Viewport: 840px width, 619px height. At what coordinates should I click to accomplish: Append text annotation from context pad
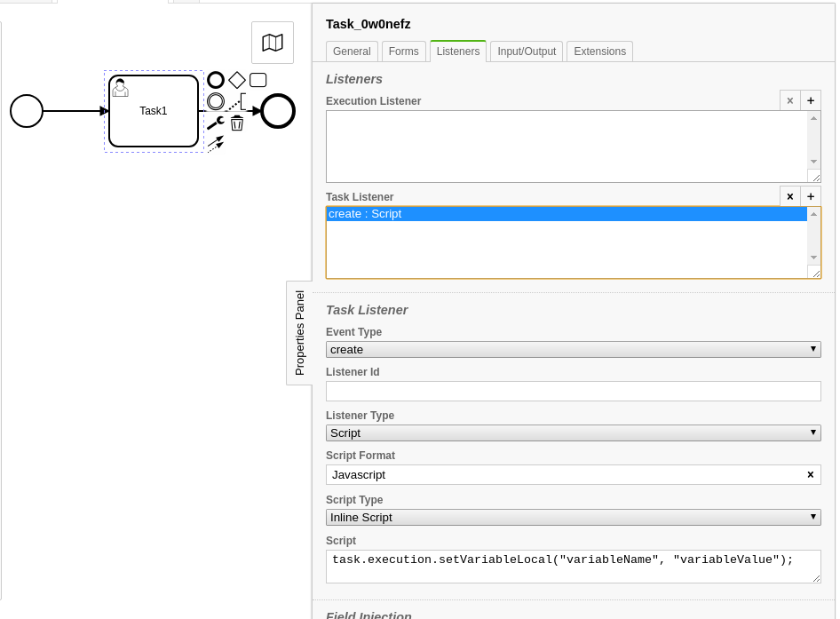[237, 101]
